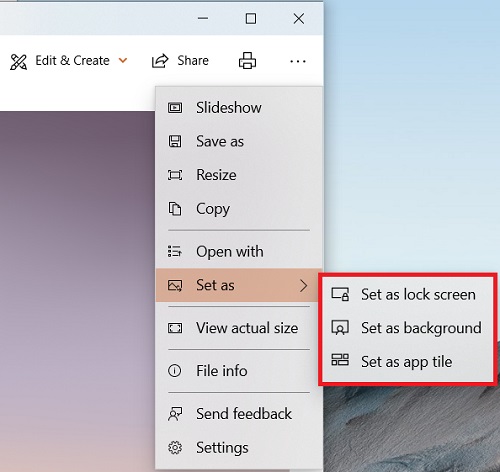The image size is (500, 472).
Task: Expand the Set as submenu chevron
Action: [x=303, y=286]
